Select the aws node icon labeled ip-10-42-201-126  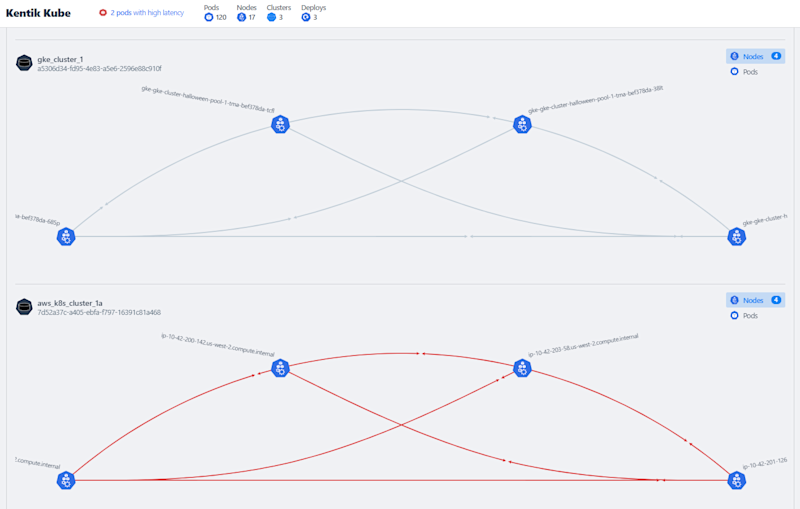[x=736, y=480]
